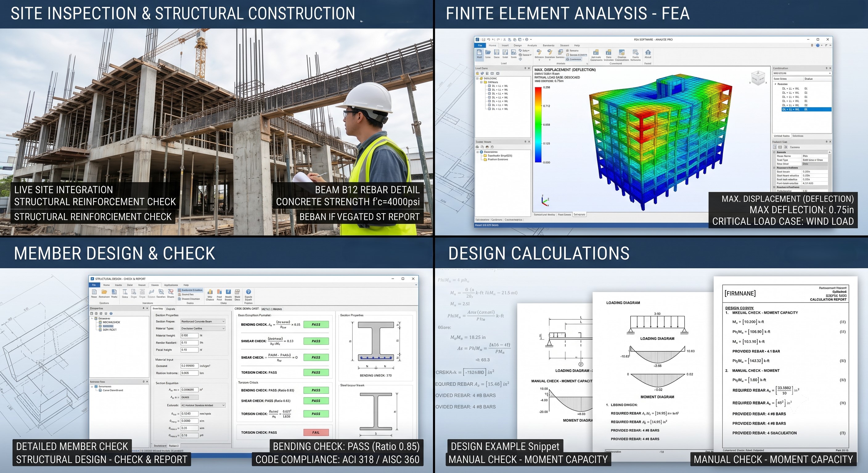Open the Satg dropdown in Load group

pyautogui.click(x=525, y=51)
